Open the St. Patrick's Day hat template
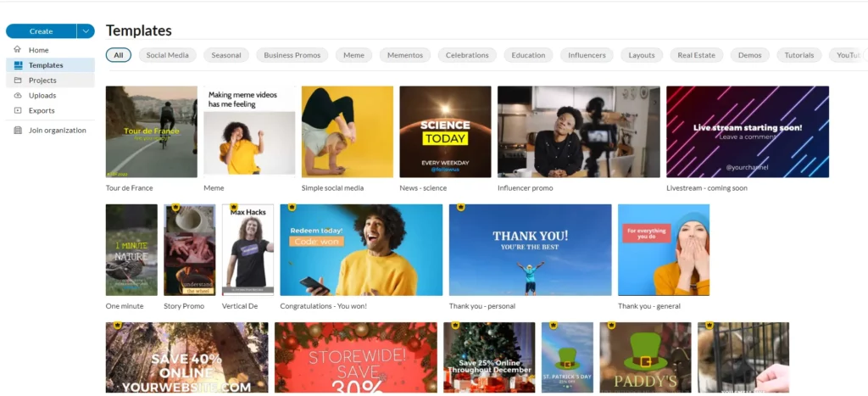 (x=567, y=357)
